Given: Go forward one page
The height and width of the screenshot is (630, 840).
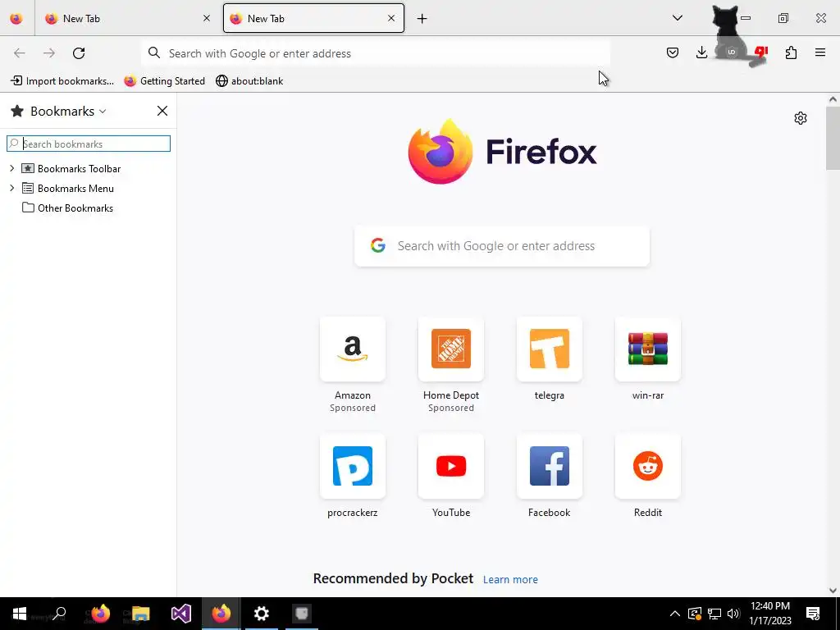Looking at the screenshot, I should 48,53.
